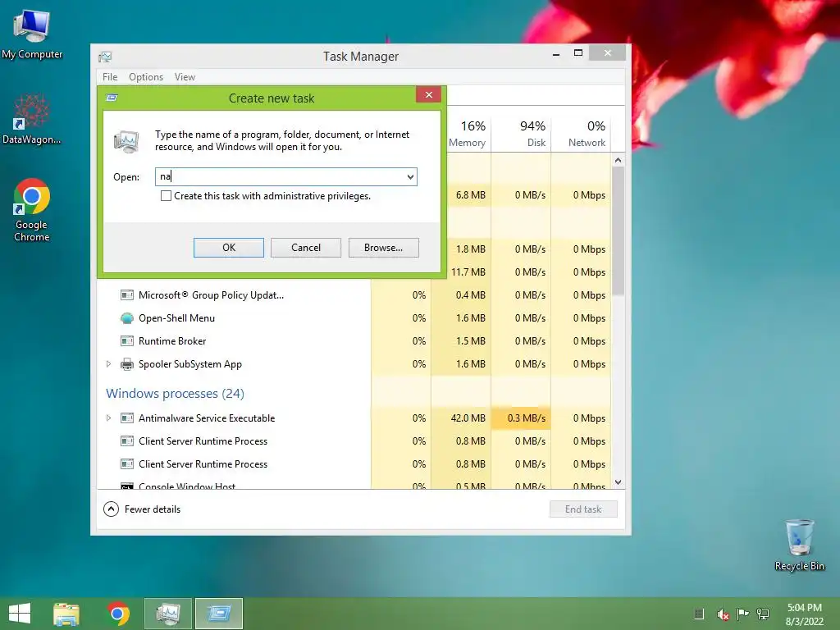
Task: Expand the Antimalware Service Executable row
Action: tap(109, 418)
